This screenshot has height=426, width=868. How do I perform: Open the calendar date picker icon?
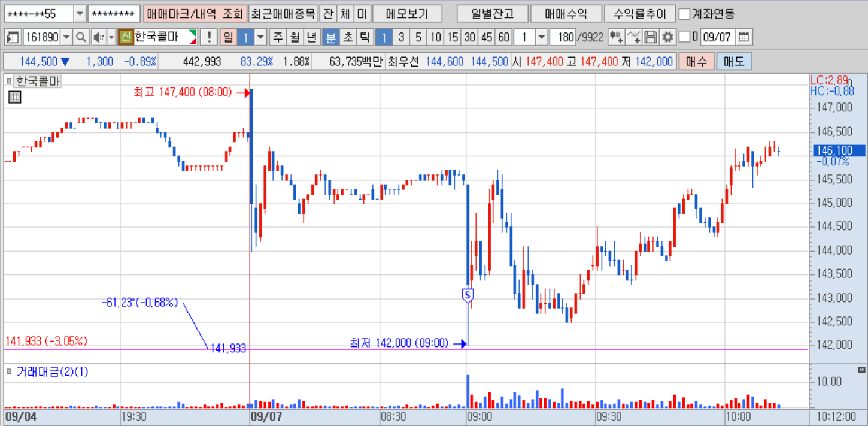[x=743, y=37]
